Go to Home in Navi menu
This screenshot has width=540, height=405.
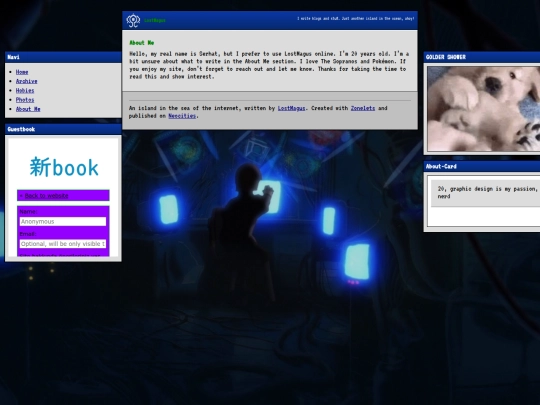pyautogui.click(x=22, y=72)
